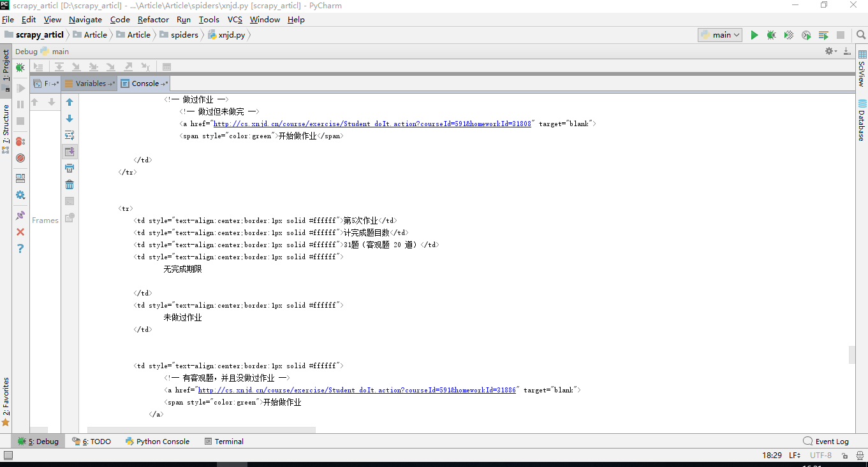Change line separator LF in status bar
868x467 pixels.
pos(795,456)
